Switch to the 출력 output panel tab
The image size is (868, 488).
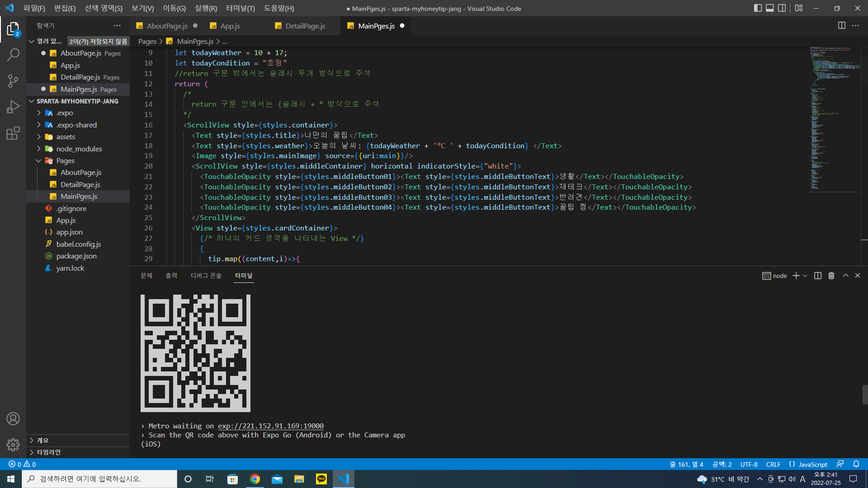coord(171,276)
